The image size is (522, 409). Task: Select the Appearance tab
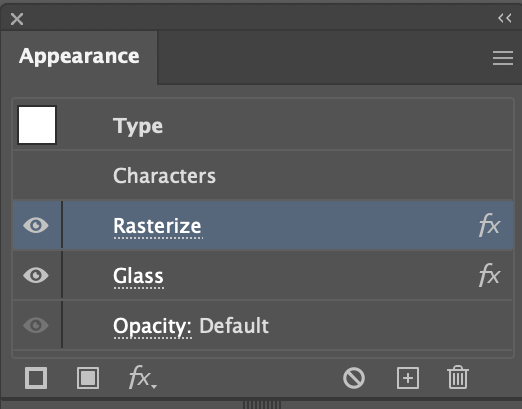point(79,56)
